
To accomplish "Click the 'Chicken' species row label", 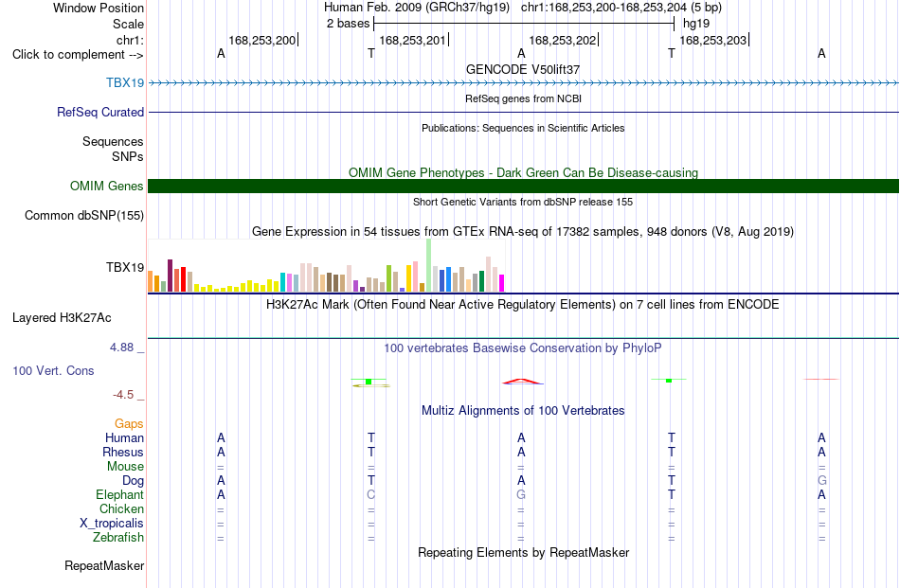I will [121, 509].
